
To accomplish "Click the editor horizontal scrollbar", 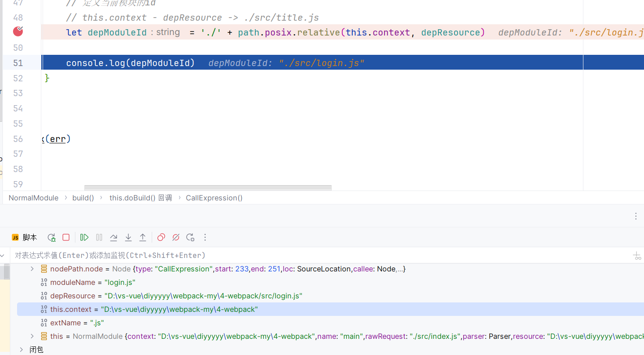I will click(x=208, y=188).
